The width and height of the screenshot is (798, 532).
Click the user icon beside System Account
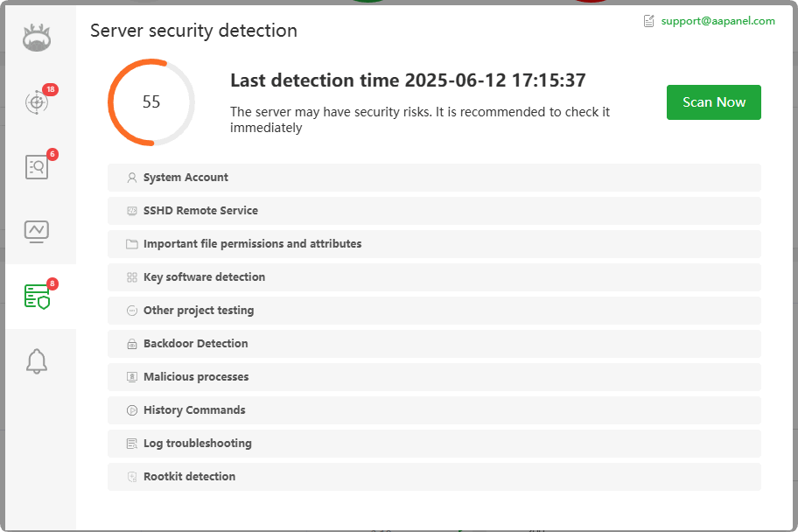click(132, 178)
